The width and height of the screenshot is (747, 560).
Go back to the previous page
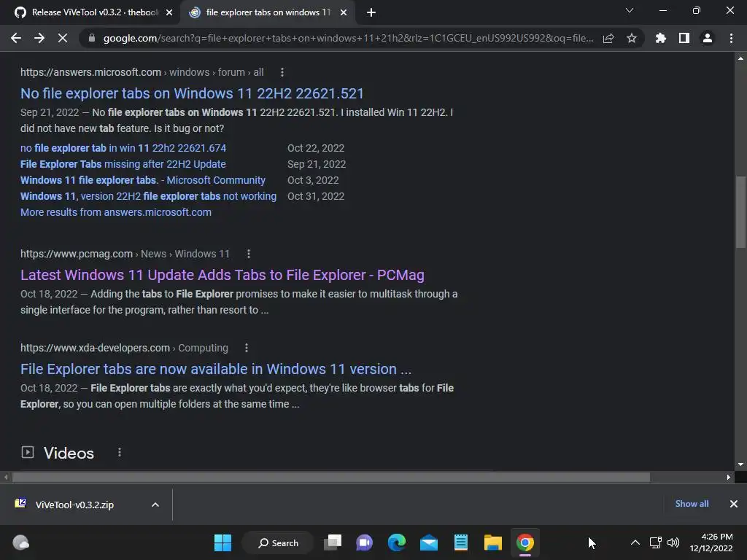coord(16,38)
